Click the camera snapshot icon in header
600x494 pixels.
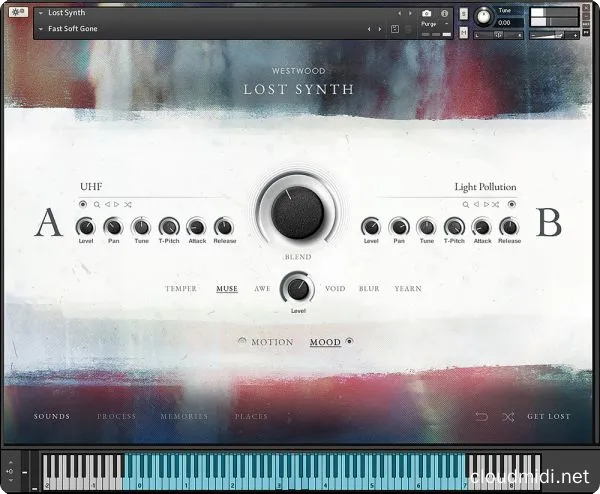click(x=427, y=13)
